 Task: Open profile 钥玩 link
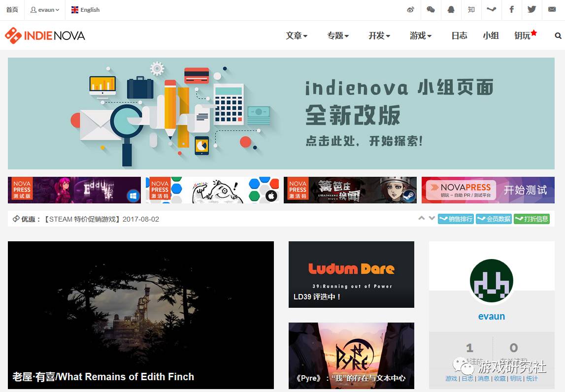[x=516, y=378]
